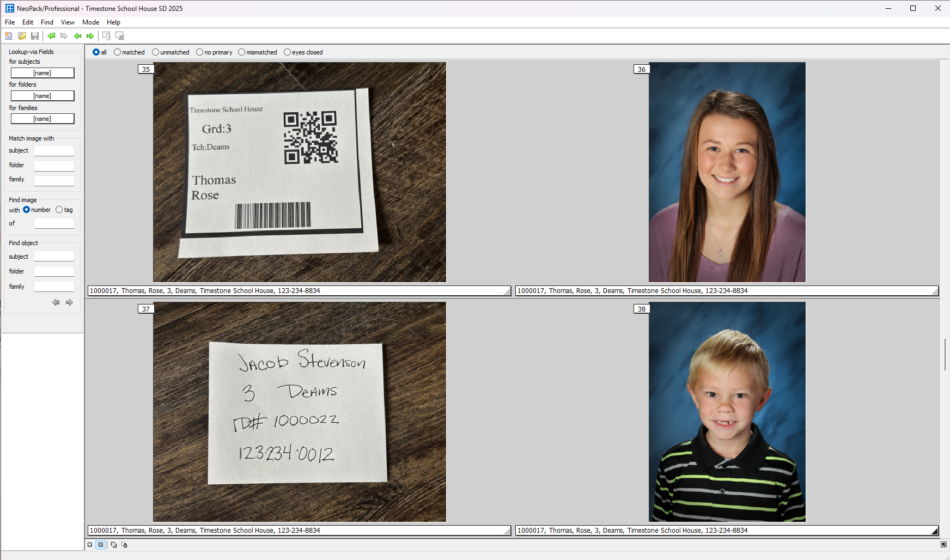Select image 38 boy portrait thumbnail
This screenshot has width=950, height=560.
click(x=727, y=412)
